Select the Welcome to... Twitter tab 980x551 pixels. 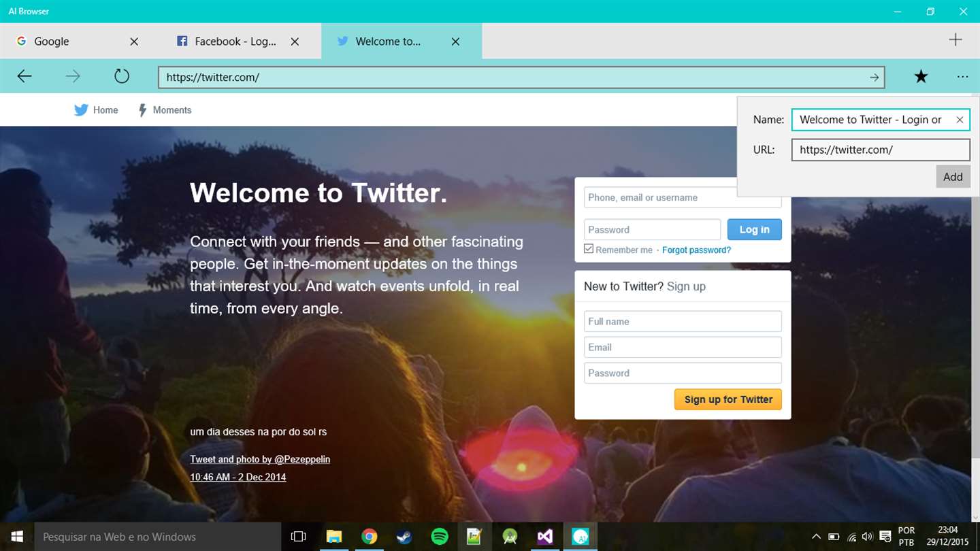pyautogui.click(x=402, y=41)
